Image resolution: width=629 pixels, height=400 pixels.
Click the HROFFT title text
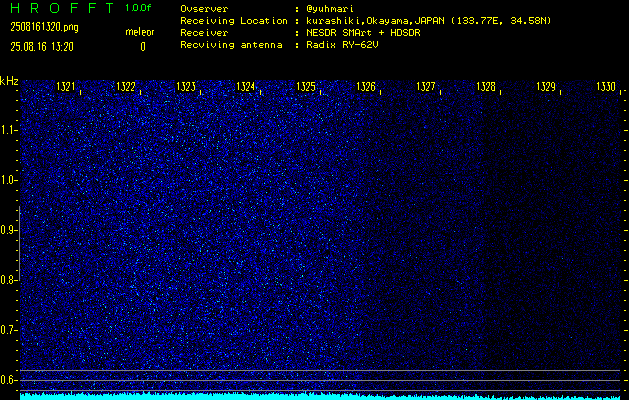pyautogui.click(x=62, y=8)
